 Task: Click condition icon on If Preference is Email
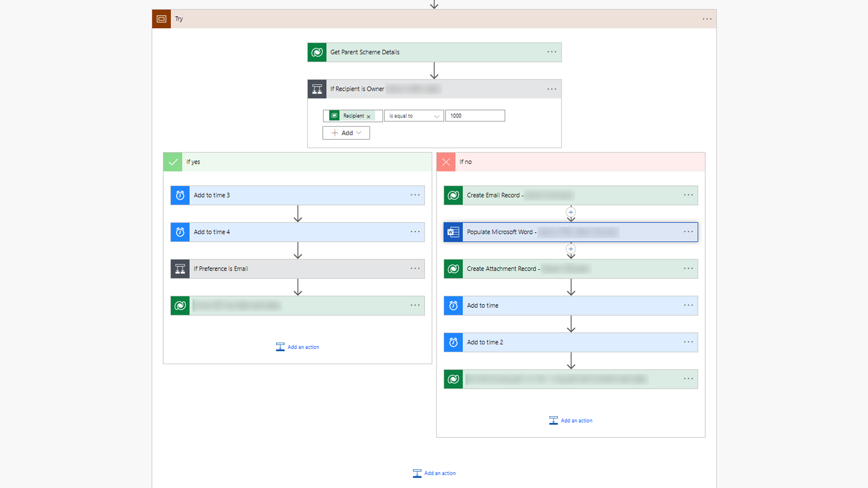[180, 269]
